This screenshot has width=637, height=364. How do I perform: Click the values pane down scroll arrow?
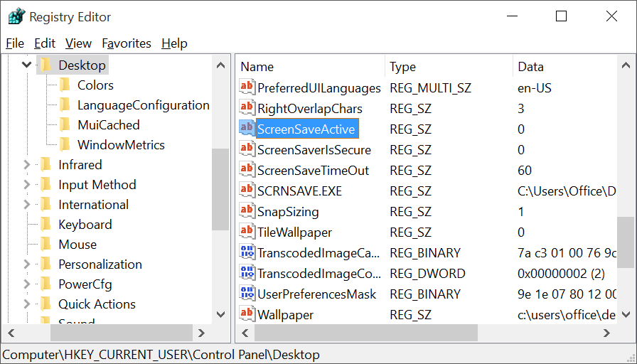[x=626, y=314]
